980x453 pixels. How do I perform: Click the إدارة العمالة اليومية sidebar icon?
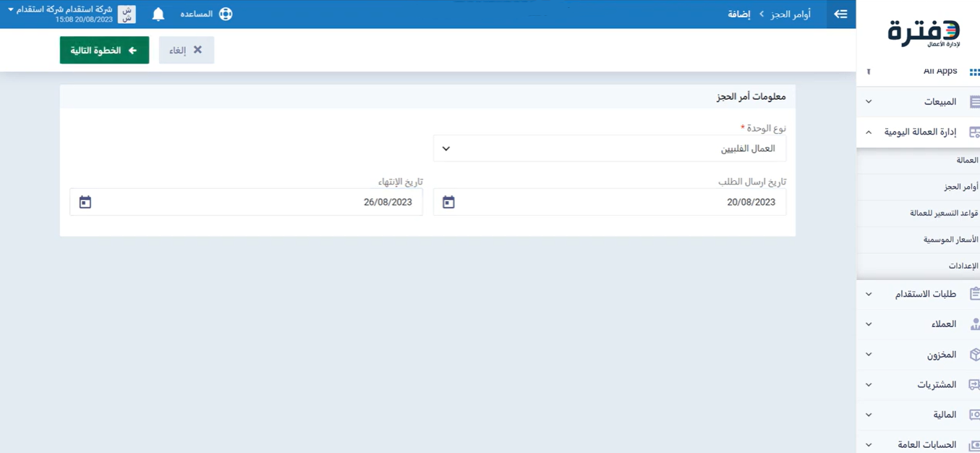click(x=974, y=132)
